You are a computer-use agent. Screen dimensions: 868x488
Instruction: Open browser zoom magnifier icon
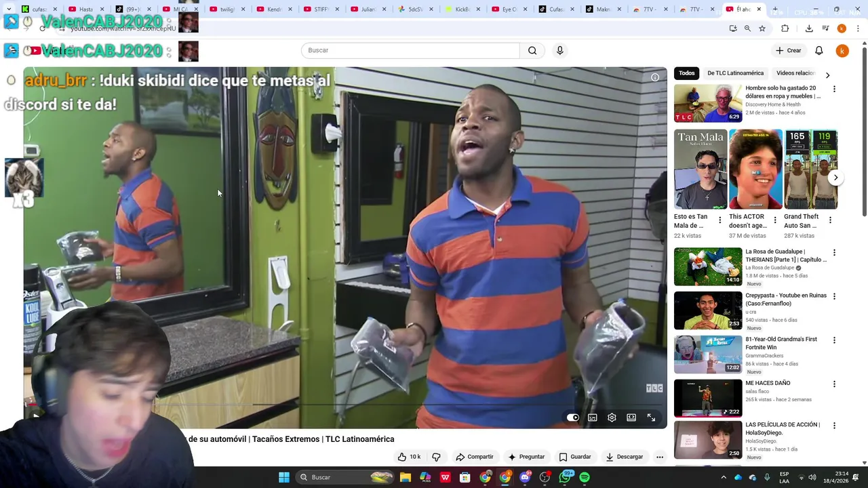point(747,28)
